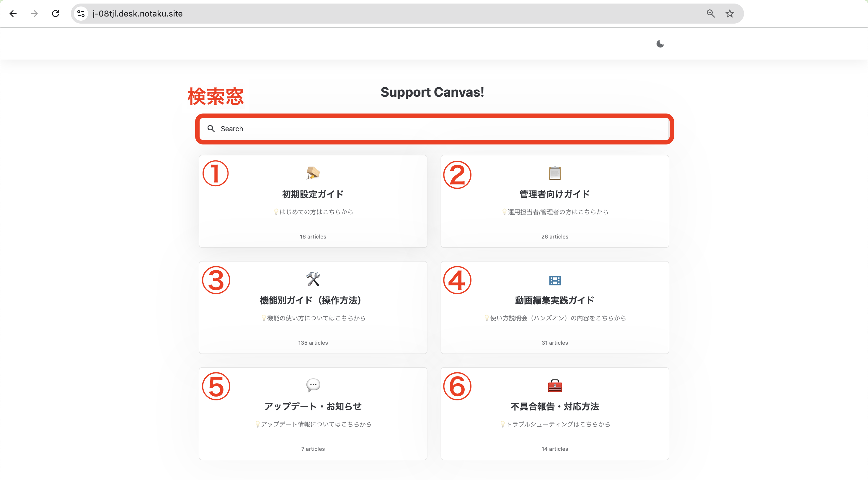Open アップデート・お知らせ category title
This screenshot has height=480, width=868.
(313, 406)
